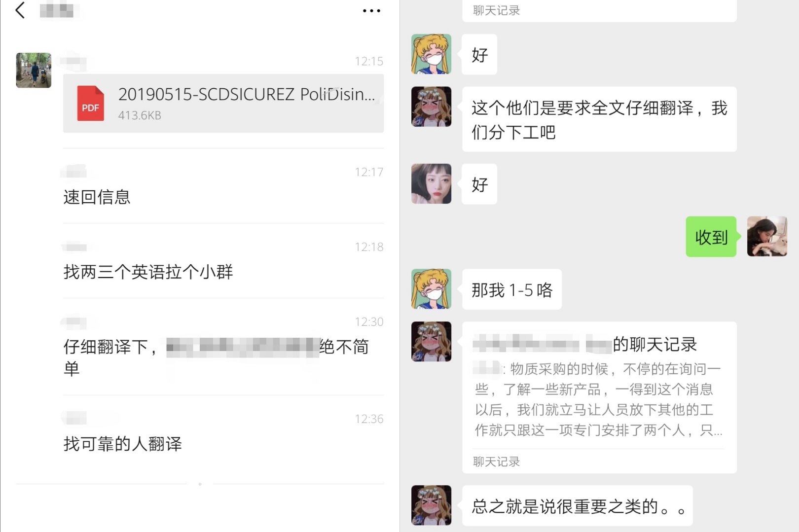This screenshot has height=532, width=799.
Task: Tap Sailor Moon avatar beside 那我 1-5 咯
Action: click(x=432, y=289)
